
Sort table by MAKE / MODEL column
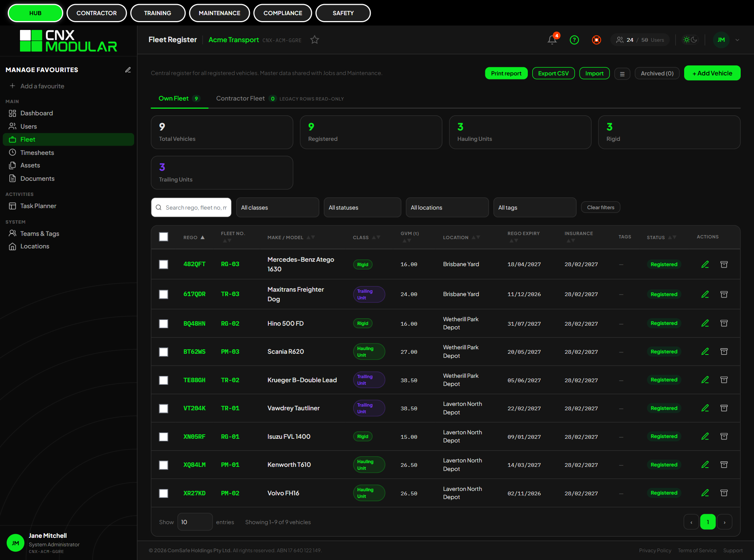291,237
